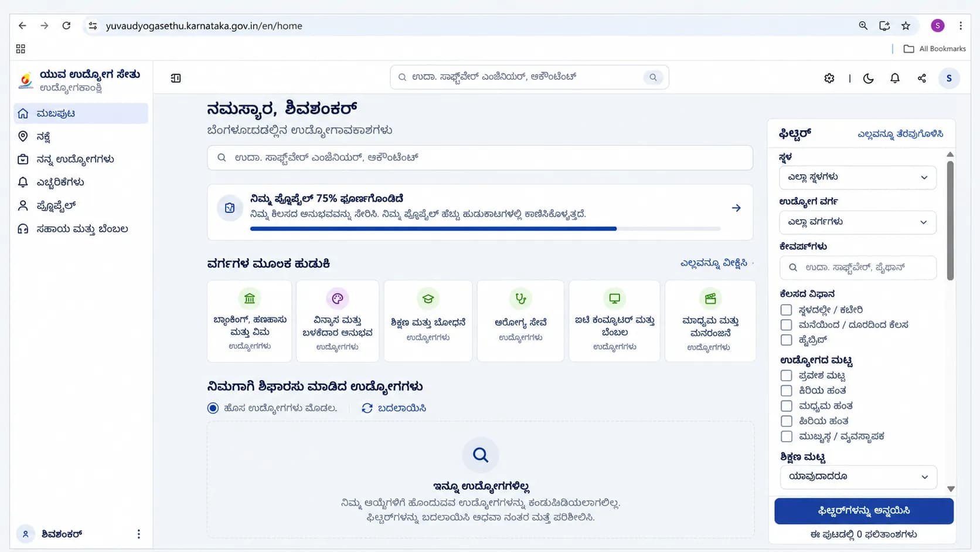Bookmark this page with star icon

click(906, 26)
